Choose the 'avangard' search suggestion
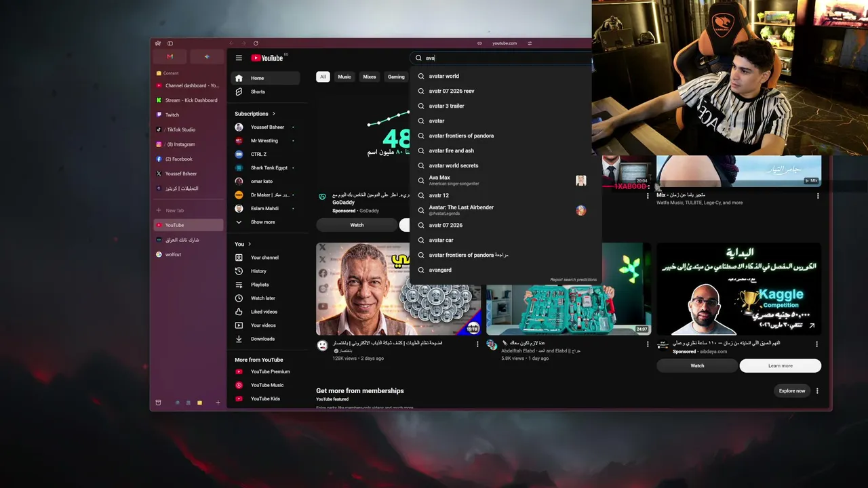The image size is (868, 488). (x=505, y=270)
